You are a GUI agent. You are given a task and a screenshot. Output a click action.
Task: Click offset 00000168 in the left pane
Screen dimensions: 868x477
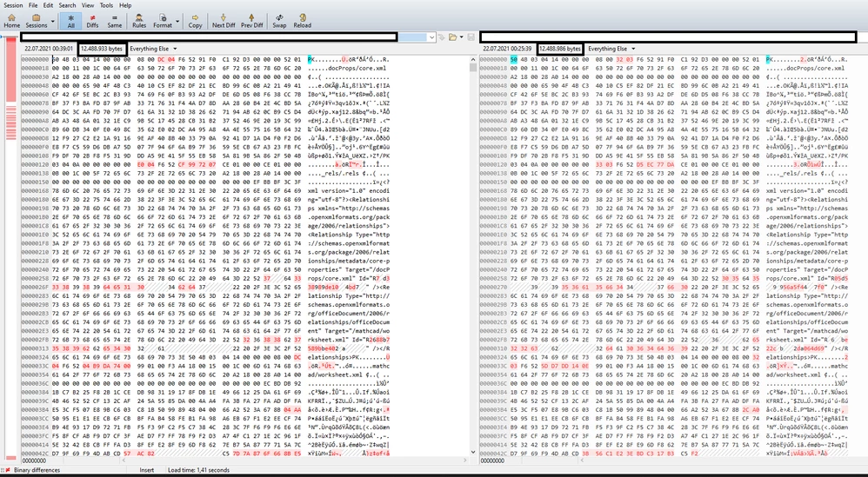click(x=35, y=190)
